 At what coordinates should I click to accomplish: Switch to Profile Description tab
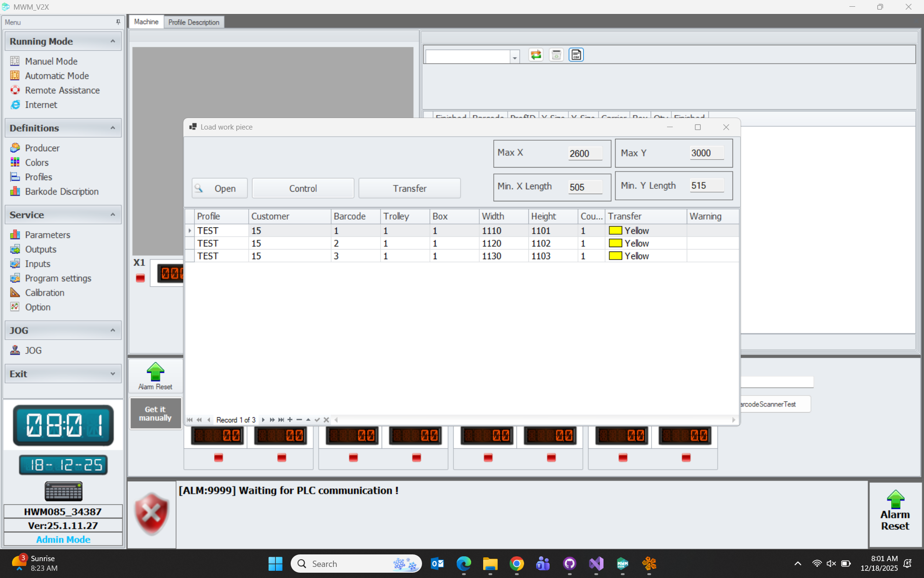click(x=193, y=22)
